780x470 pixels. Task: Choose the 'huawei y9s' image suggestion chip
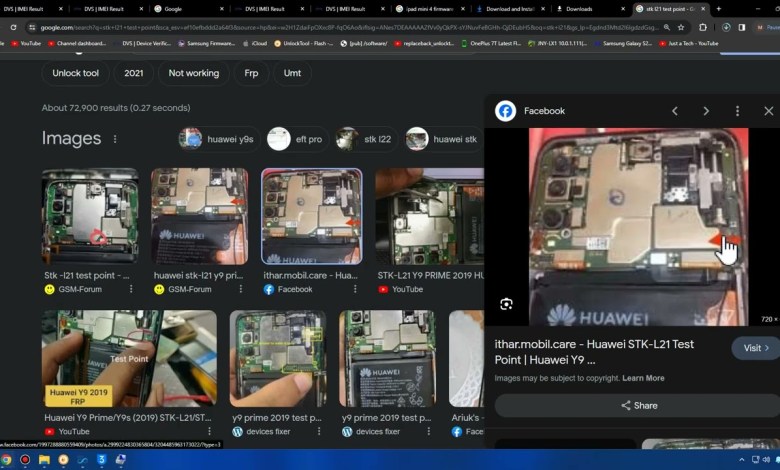217,139
